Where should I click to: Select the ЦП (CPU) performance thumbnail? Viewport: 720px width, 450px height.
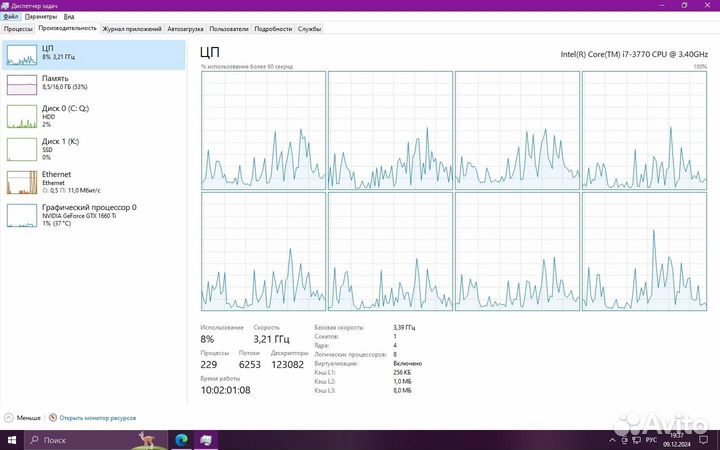click(94, 55)
